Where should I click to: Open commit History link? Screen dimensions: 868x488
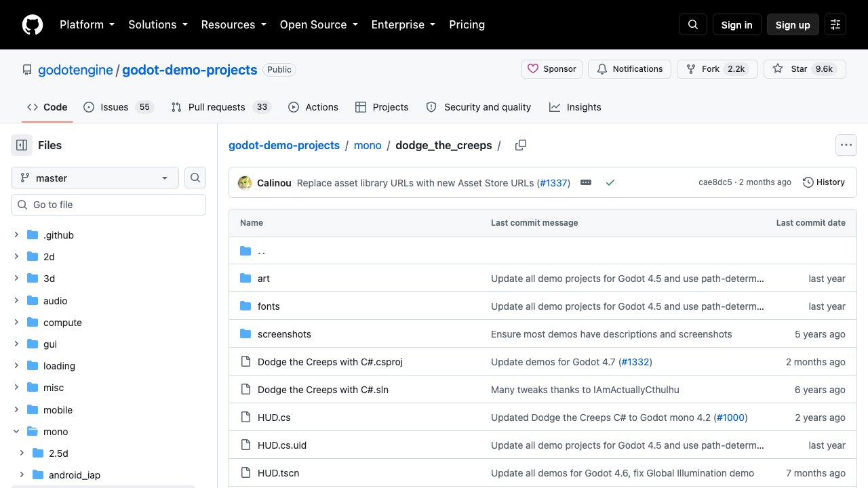[824, 182]
